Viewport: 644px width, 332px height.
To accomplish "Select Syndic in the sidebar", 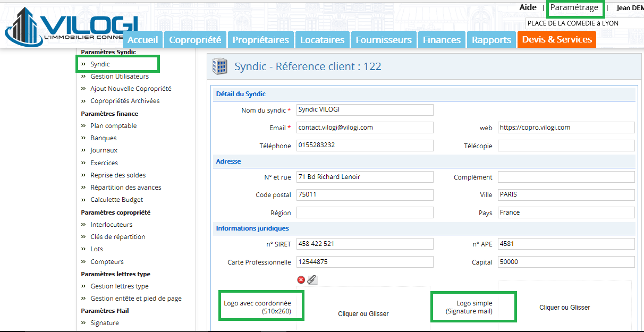I will pyautogui.click(x=100, y=64).
